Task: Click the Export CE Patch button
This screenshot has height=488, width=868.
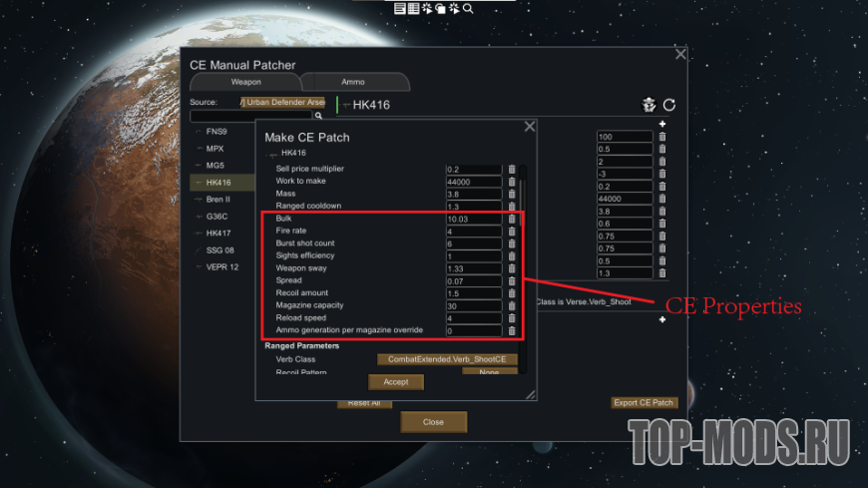Action: (644, 403)
